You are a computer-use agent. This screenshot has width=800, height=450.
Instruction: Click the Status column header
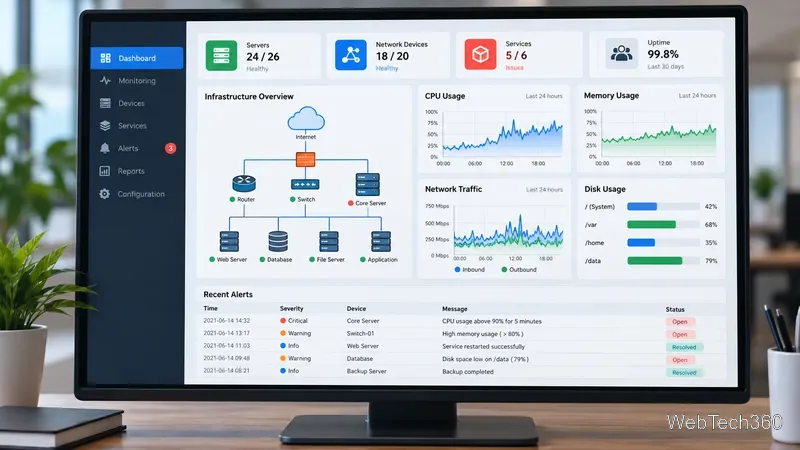675,310
